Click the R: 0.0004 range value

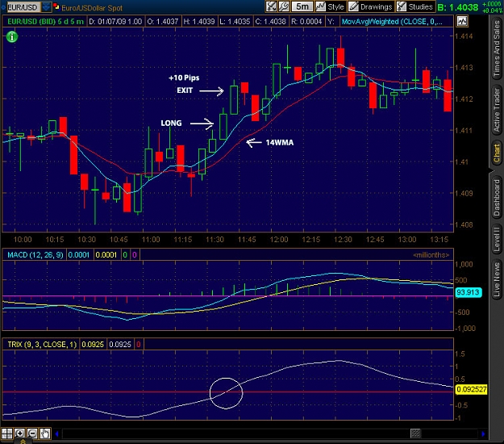pos(306,22)
